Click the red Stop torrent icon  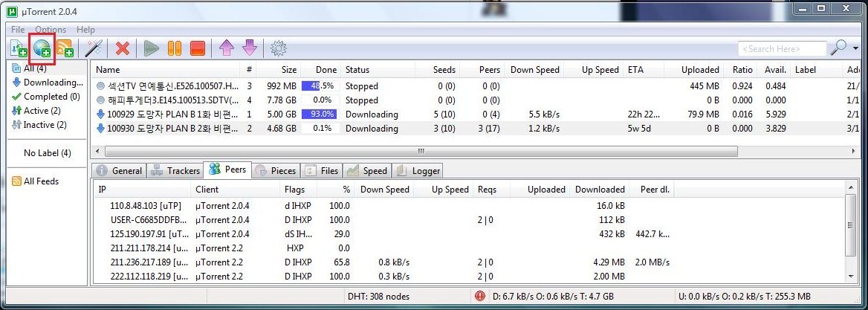[x=198, y=49]
